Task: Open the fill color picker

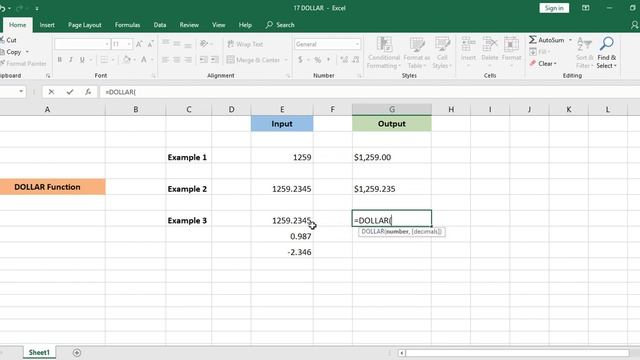Action: [x=127, y=60]
